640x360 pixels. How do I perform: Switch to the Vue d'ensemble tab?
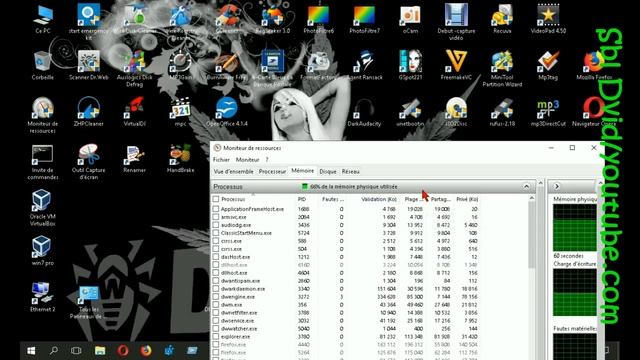click(233, 171)
